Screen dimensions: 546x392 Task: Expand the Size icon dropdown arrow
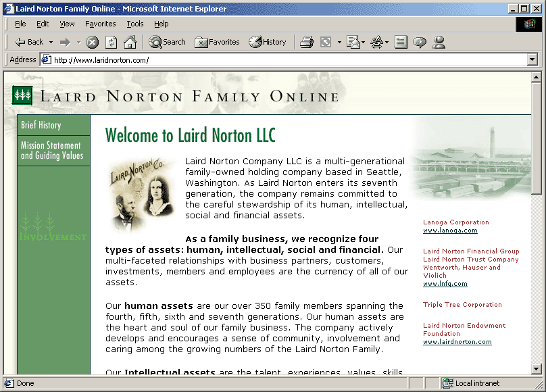click(x=387, y=42)
